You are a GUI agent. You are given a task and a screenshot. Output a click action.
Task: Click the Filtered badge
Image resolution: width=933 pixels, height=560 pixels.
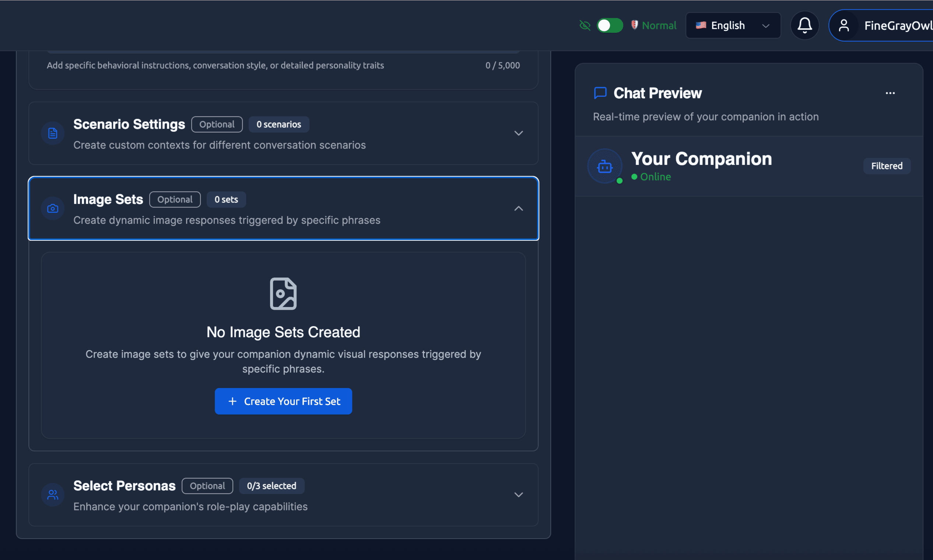pos(887,166)
